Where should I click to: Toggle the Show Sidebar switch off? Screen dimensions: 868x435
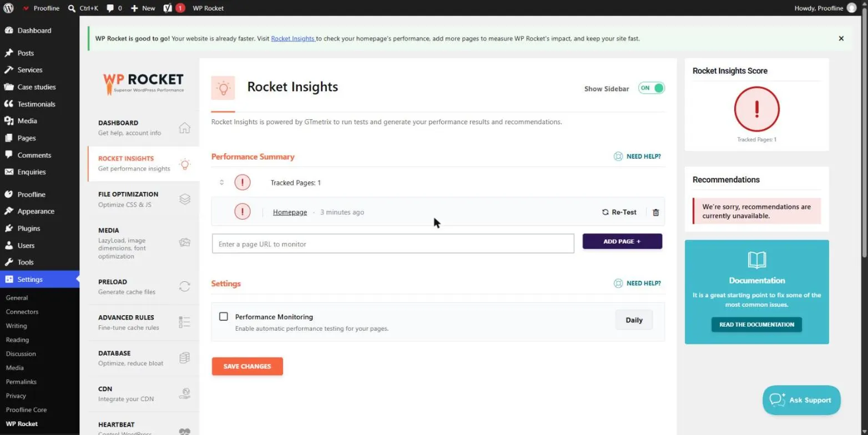651,88
